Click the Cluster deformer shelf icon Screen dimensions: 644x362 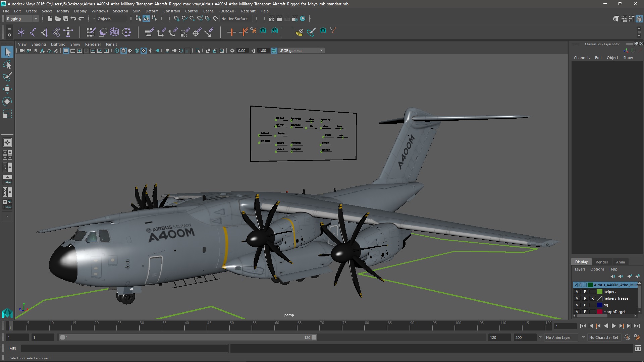pos(126,32)
